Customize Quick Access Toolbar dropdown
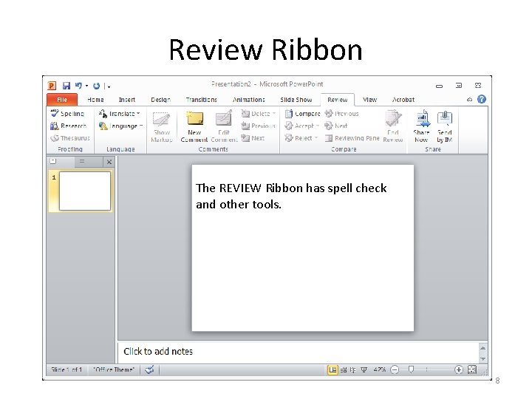Image resolution: width=532 pixels, height=399 pixels. pos(109,87)
